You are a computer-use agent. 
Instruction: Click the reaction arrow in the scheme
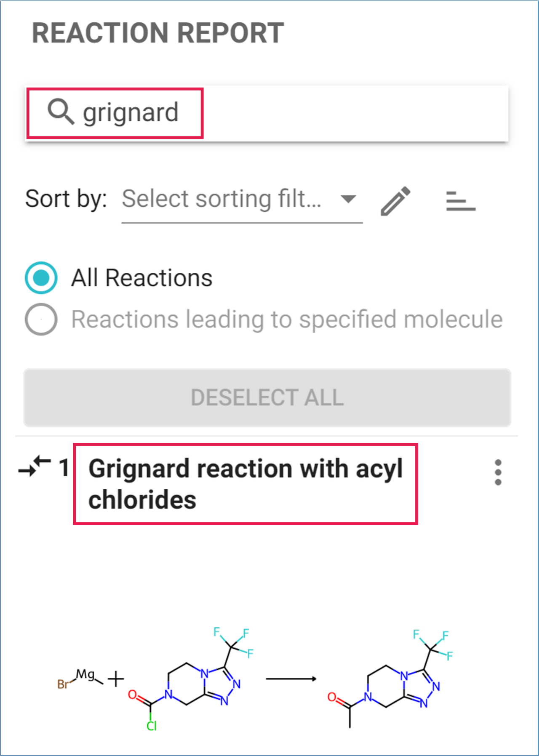291,679
